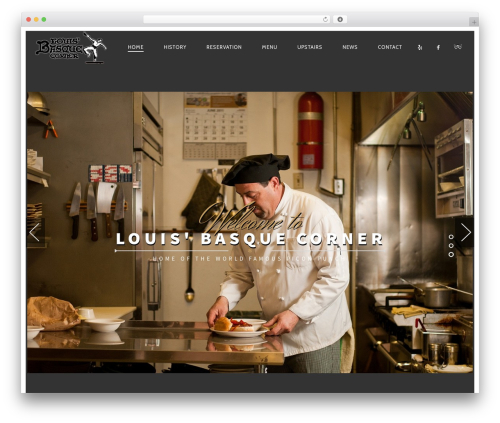
Task: Open the History page
Action: pos(175,47)
